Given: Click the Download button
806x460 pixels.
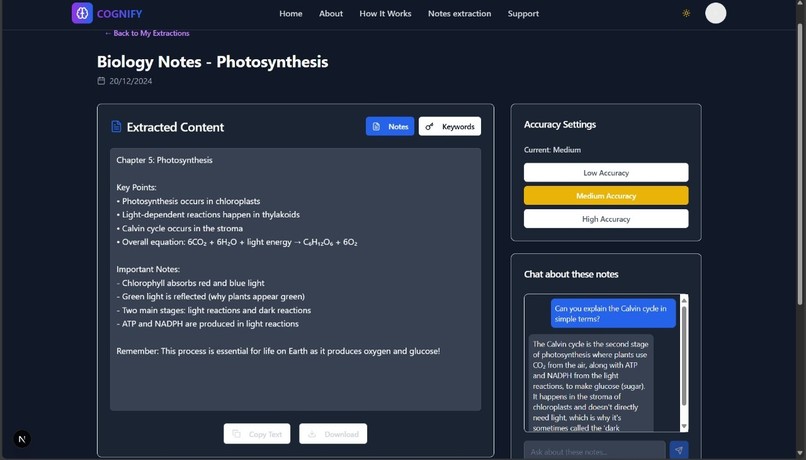Looking at the screenshot, I should (x=333, y=434).
